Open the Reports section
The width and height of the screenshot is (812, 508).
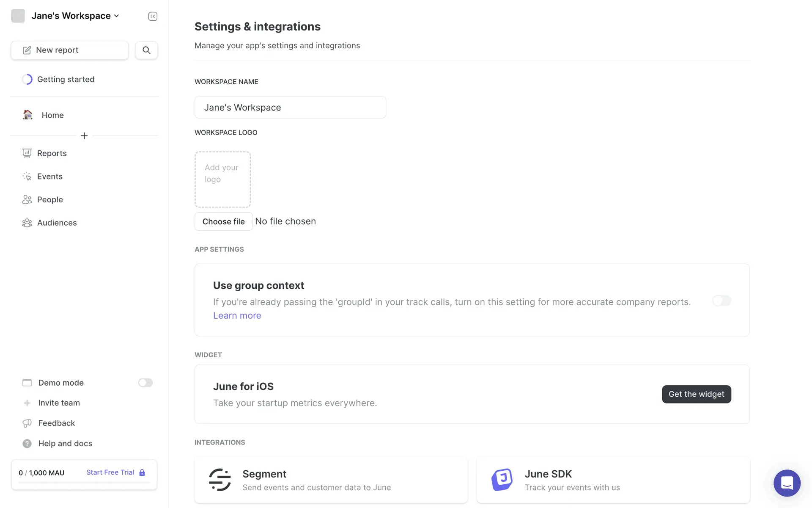pyautogui.click(x=52, y=153)
